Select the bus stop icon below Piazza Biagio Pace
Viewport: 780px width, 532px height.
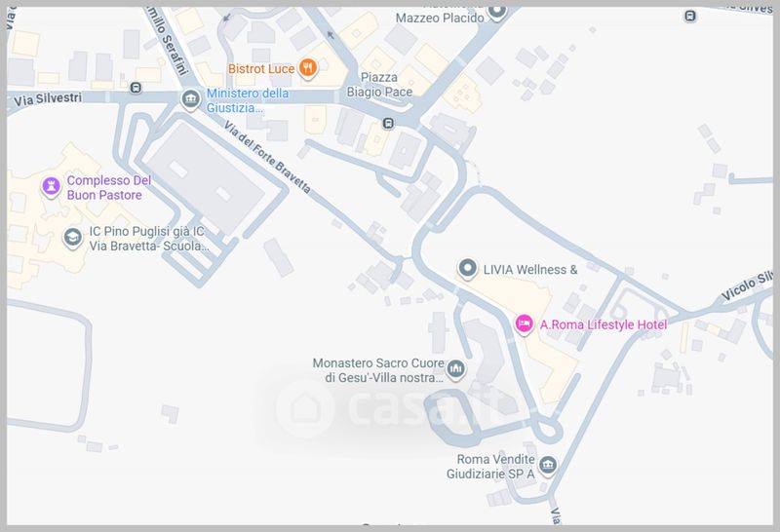coord(388,123)
